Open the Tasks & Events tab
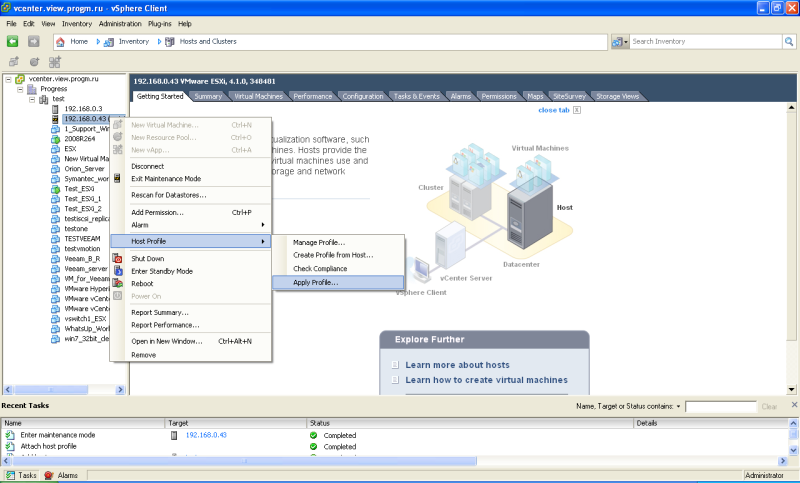Image resolution: width=800 pixels, height=483 pixels. 416,96
